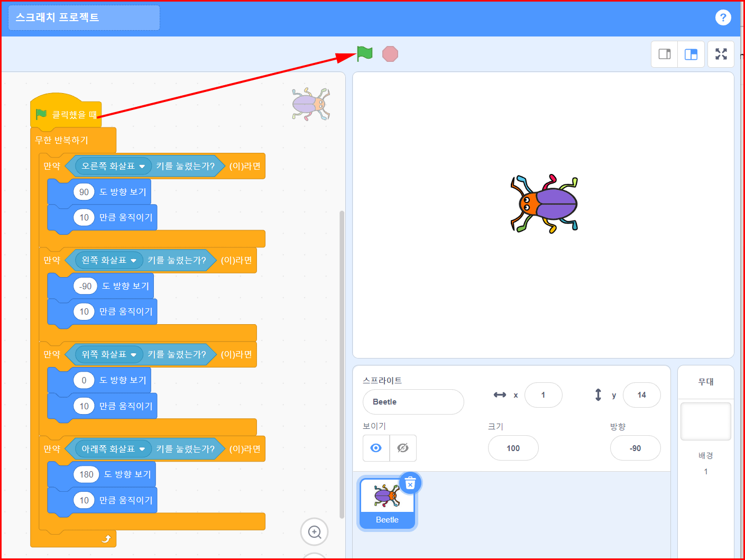Click the Beetle sprite on the stage
Image resolution: width=745 pixels, height=560 pixels.
click(544, 204)
